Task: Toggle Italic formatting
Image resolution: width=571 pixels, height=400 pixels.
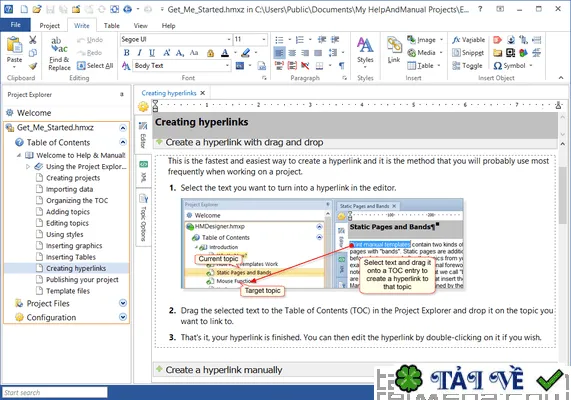Action: click(139, 53)
